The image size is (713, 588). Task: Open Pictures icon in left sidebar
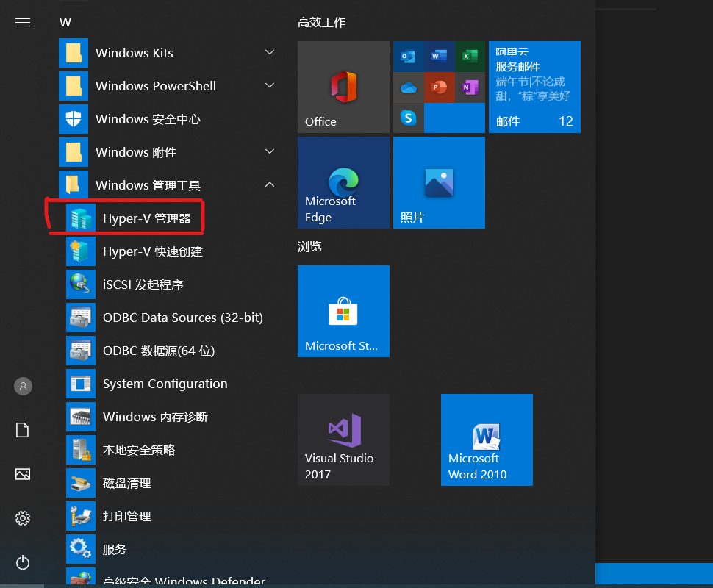click(23, 474)
